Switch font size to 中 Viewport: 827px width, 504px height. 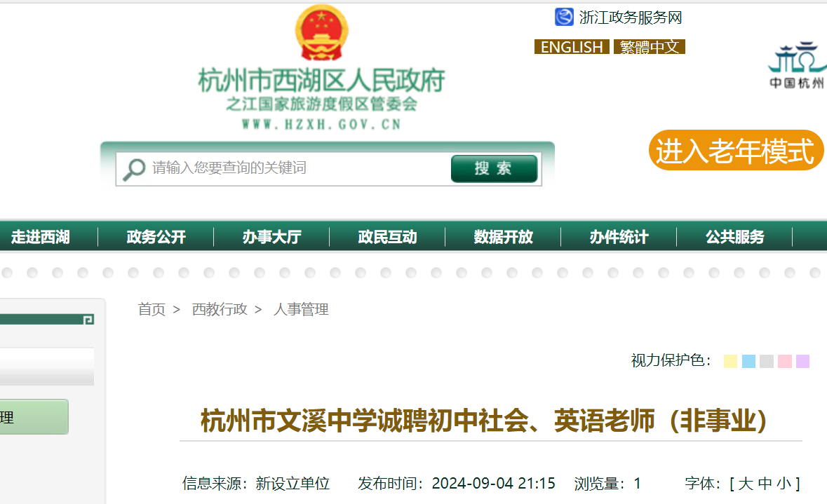[765, 484]
